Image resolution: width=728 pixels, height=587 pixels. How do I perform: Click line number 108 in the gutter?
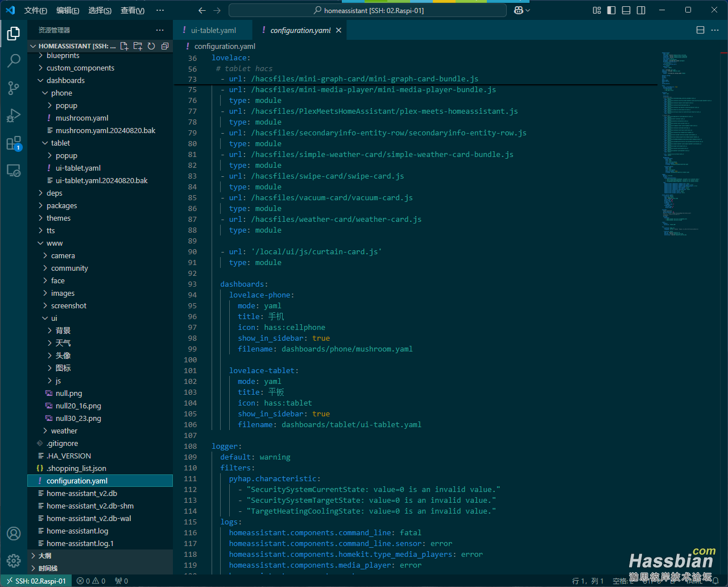coord(190,446)
